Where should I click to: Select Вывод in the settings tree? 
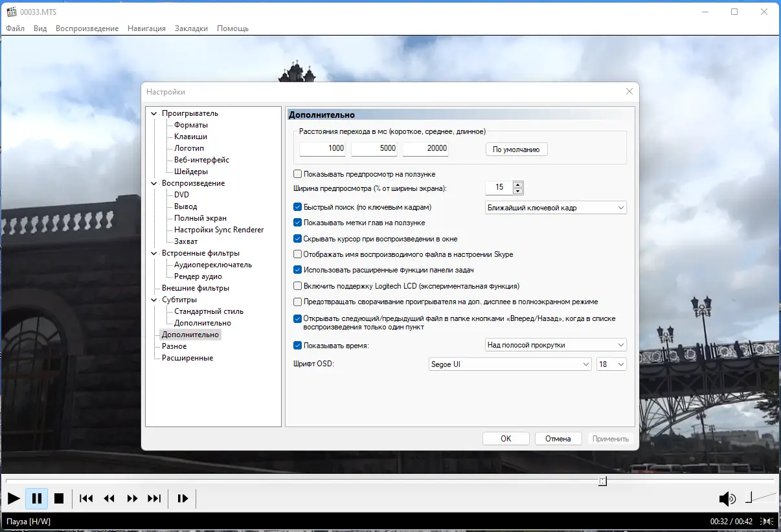(x=185, y=206)
